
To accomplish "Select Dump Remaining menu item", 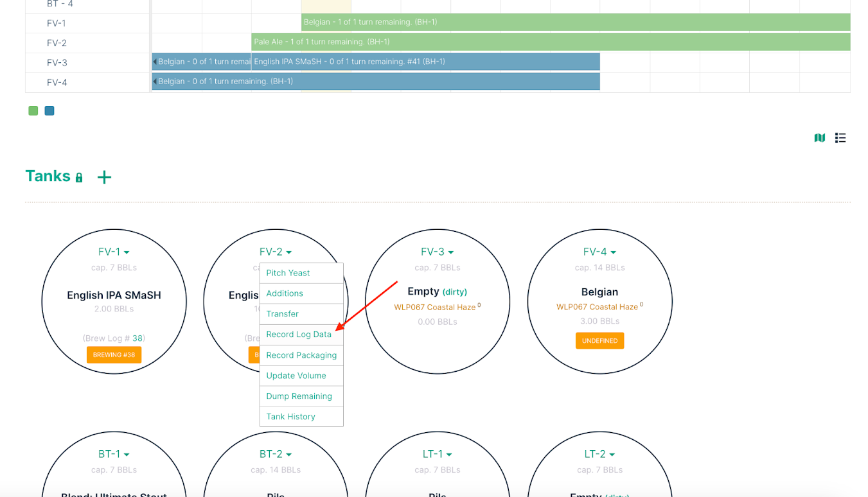I will pos(301,396).
